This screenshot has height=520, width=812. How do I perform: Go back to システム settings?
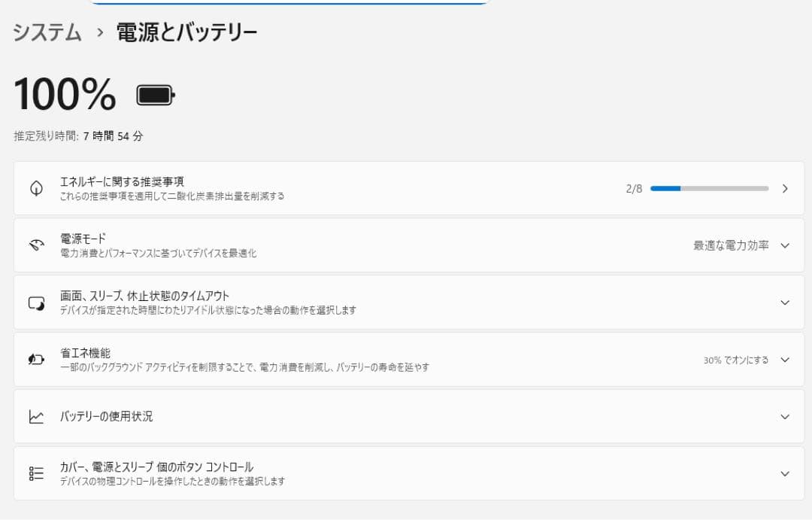point(45,32)
